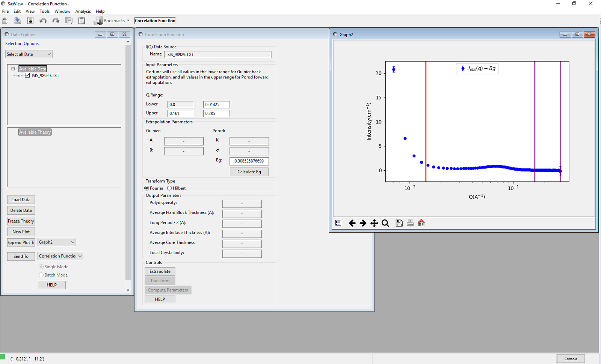Reset Graph2 view with the home icon

[x=421, y=223]
